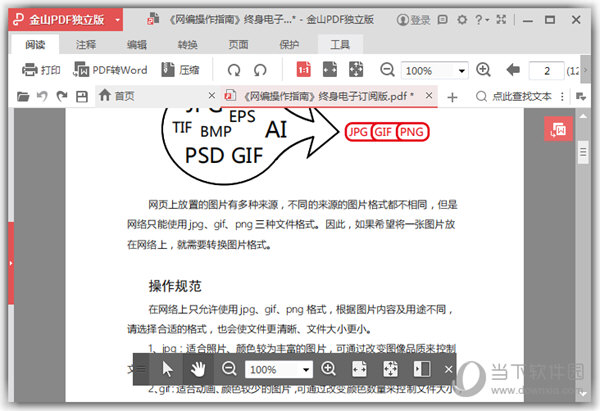
Task: Open settings gear in title bar
Action: pyautogui.click(x=462, y=20)
